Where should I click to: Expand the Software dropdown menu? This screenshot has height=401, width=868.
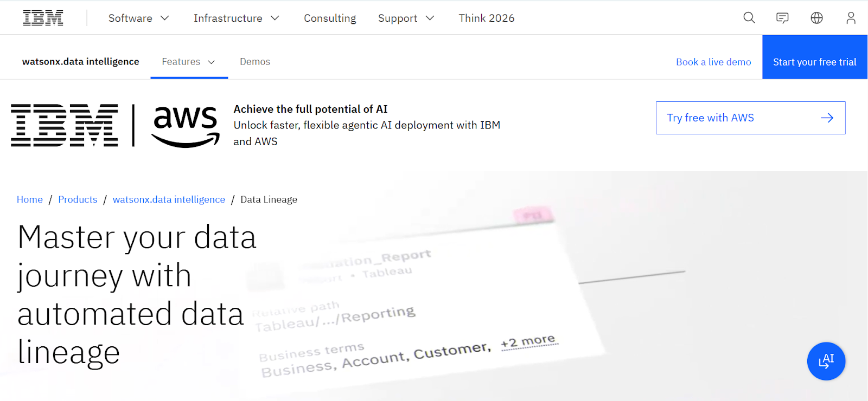coord(138,18)
